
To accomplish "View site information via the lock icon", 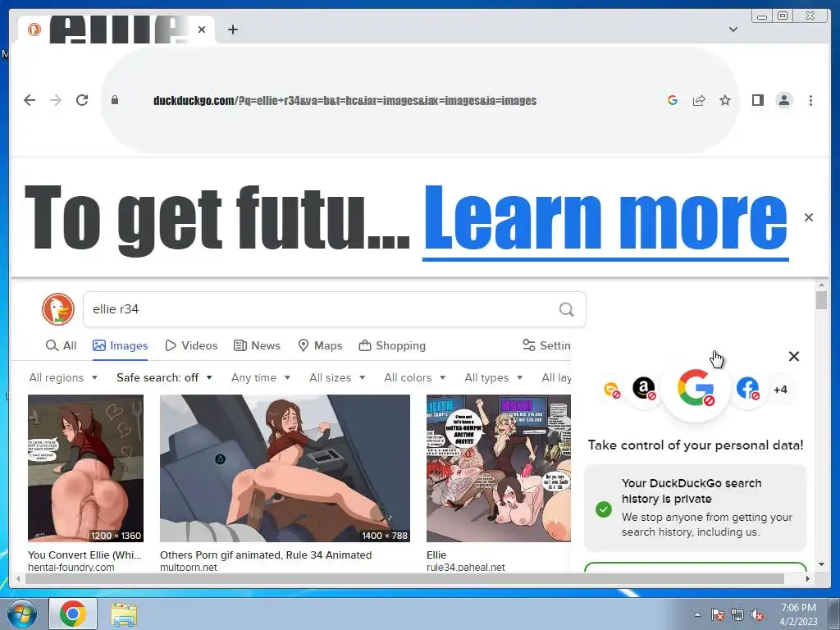I will (115, 100).
